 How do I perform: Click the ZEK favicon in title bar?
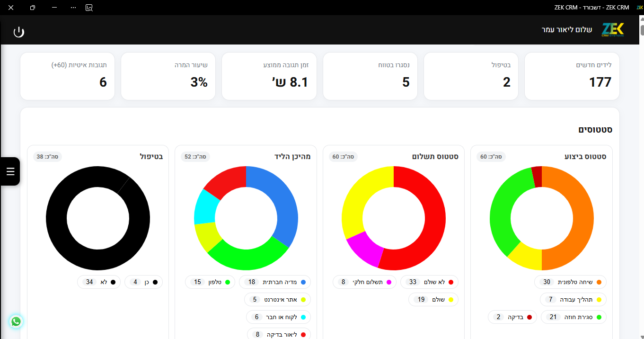point(639,8)
